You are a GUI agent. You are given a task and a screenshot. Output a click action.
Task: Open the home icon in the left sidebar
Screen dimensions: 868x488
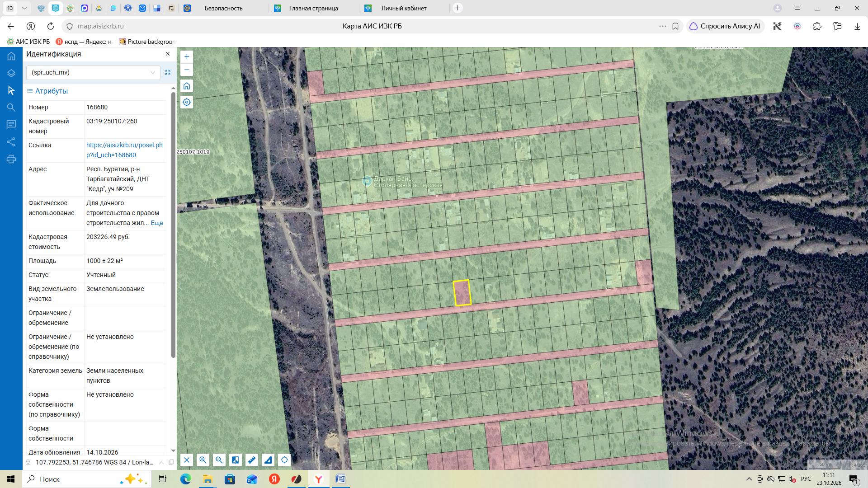click(11, 56)
